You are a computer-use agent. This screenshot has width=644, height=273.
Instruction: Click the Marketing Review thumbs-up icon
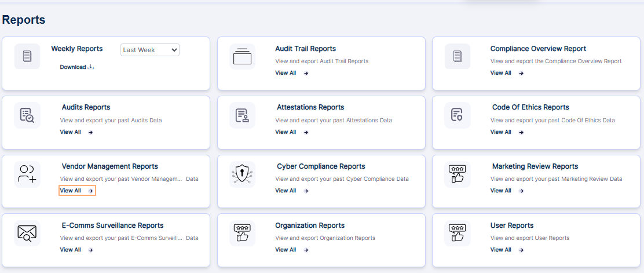point(458,174)
